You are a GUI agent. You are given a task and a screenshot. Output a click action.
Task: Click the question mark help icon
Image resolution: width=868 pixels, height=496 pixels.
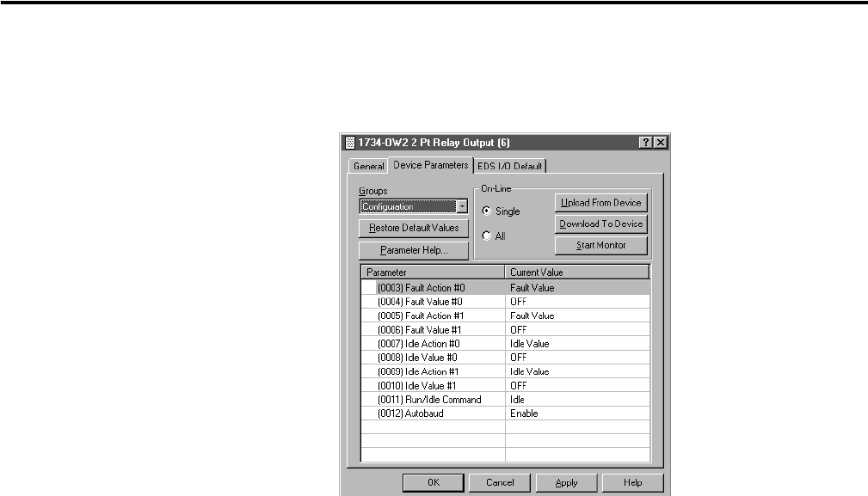coord(645,143)
